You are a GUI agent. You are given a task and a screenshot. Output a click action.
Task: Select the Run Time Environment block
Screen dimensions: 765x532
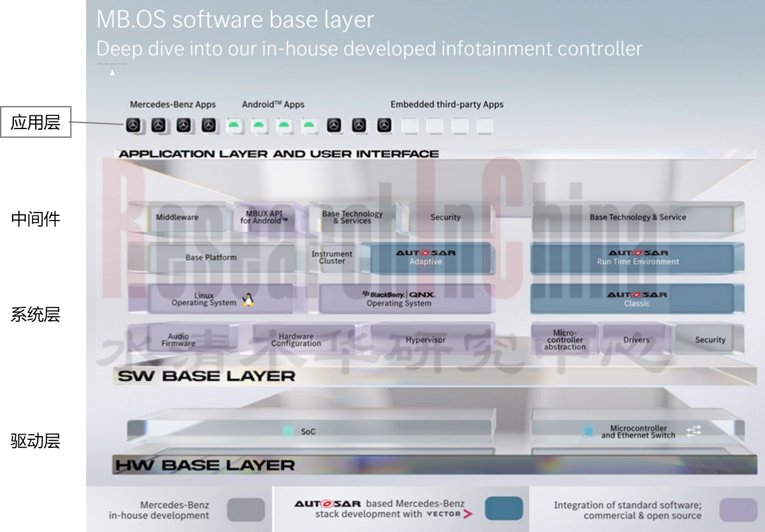point(637,258)
